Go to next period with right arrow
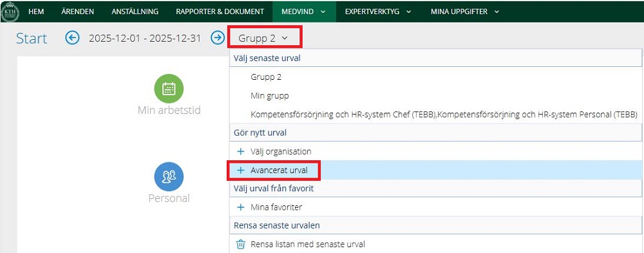 218,38
